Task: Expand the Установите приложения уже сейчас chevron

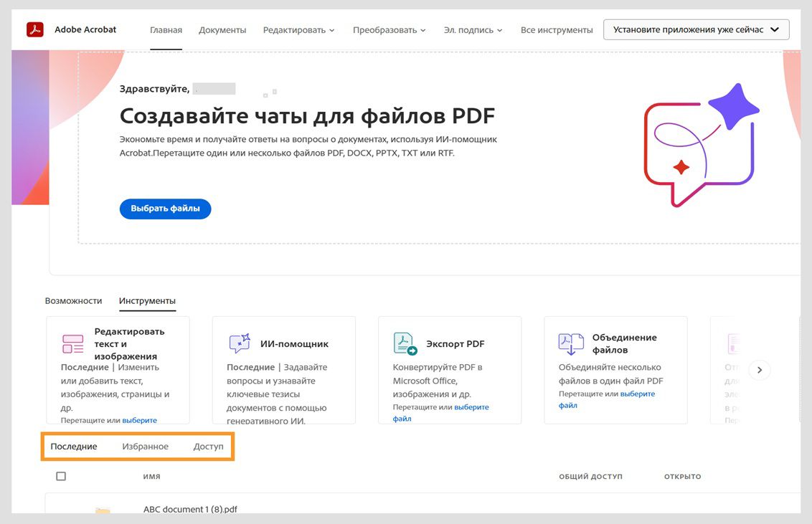Action: (774, 29)
